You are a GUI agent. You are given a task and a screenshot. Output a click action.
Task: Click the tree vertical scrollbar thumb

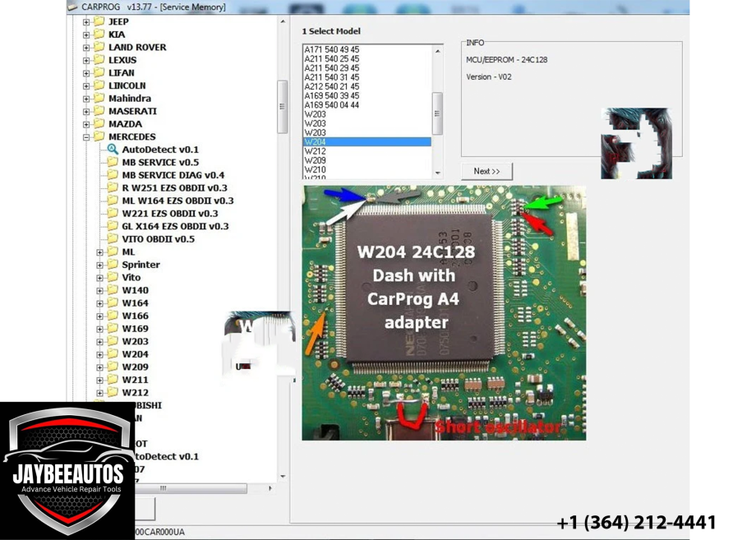(283, 107)
